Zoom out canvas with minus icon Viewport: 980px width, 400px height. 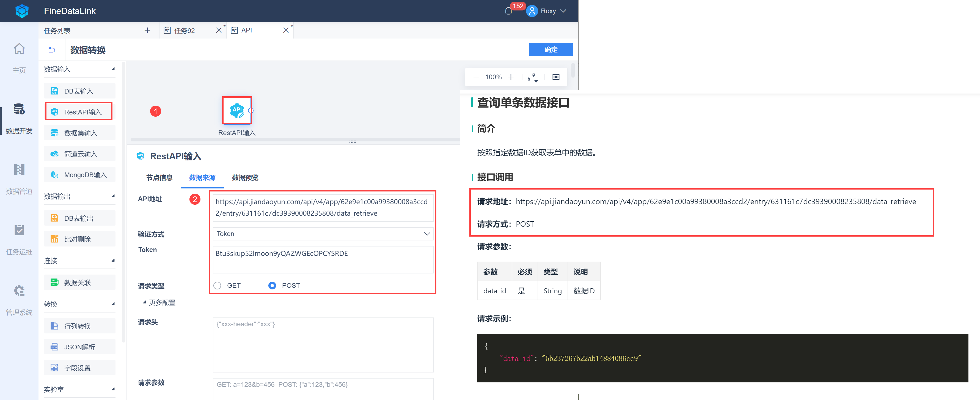[x=476, y=77]
